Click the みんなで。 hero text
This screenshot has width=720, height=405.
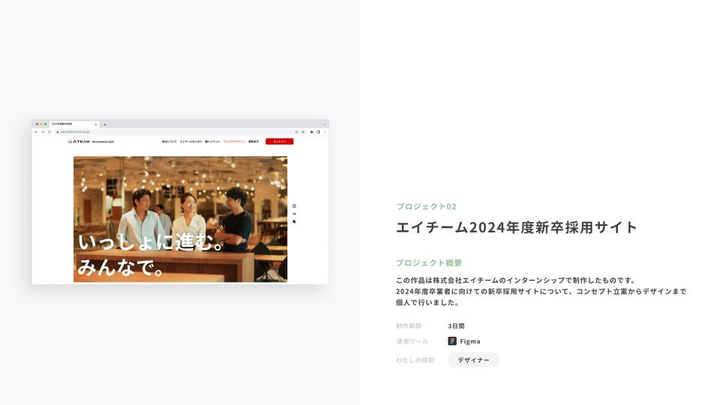[x=121, y=267]
